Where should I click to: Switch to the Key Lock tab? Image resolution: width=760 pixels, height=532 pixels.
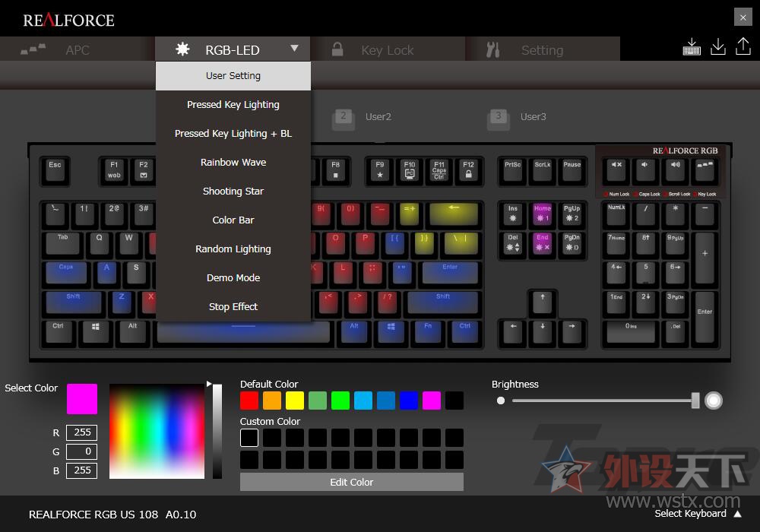388,49
